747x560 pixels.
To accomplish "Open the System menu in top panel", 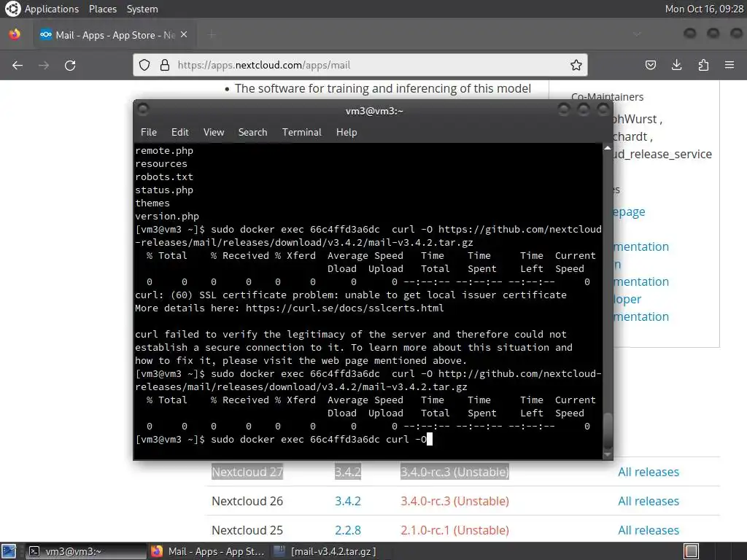I will (142, 9).
